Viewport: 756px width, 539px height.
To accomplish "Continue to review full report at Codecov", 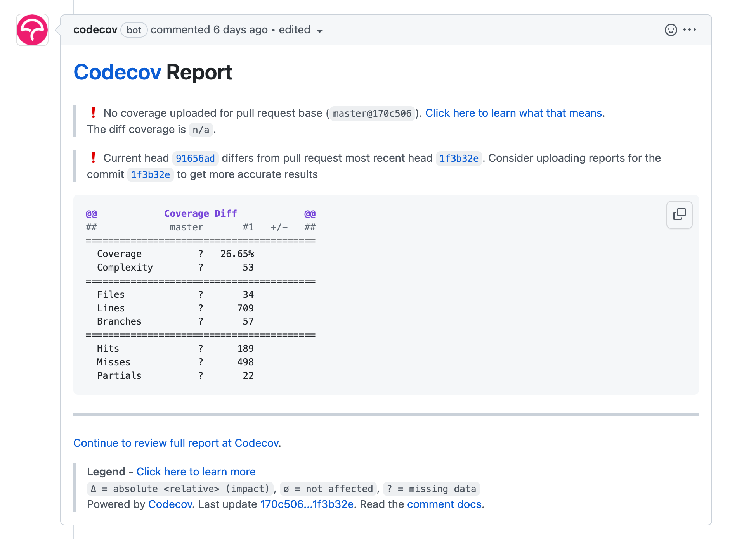I will 176,443.
